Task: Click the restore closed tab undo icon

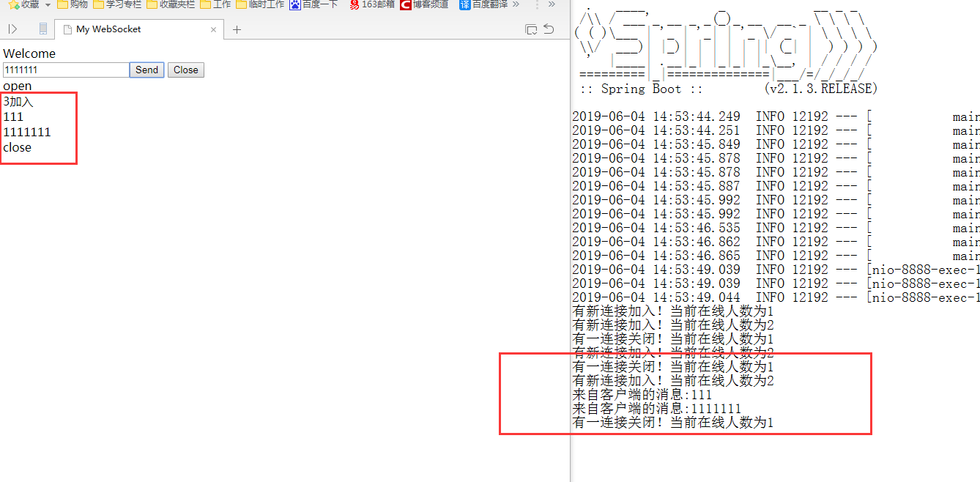Action: coord(549,29)
